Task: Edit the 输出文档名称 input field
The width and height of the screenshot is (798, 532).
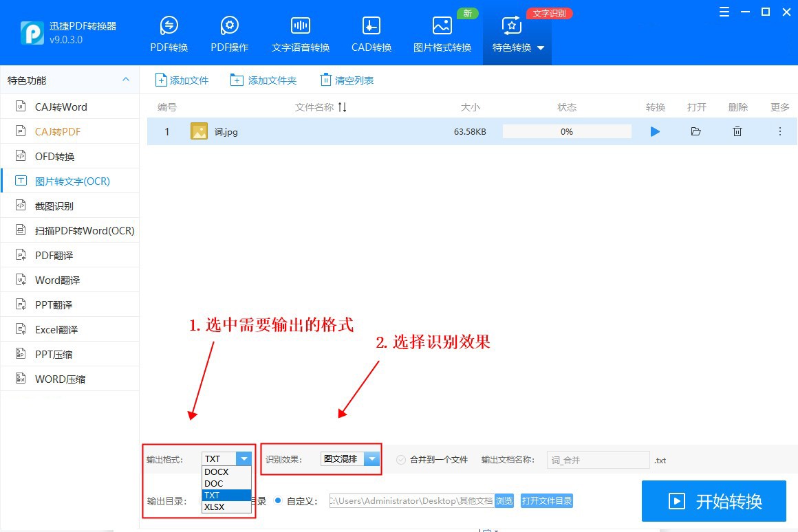Action: pos(597,459)
